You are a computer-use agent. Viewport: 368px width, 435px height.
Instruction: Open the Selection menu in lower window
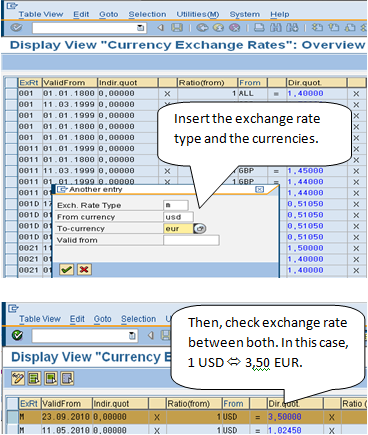point(138,319)
